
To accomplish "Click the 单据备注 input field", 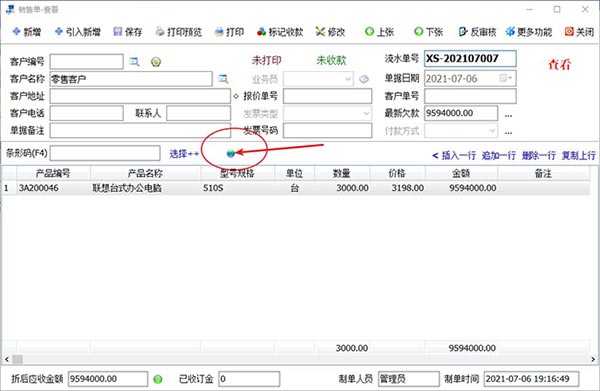I will [140, 130].
